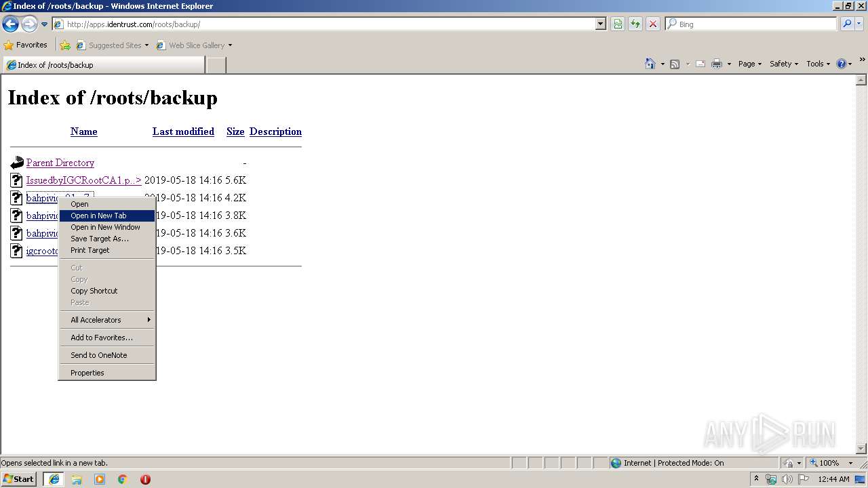Show hidden system tray icons arrow
868x488 pixels.
tap(756, 479)
